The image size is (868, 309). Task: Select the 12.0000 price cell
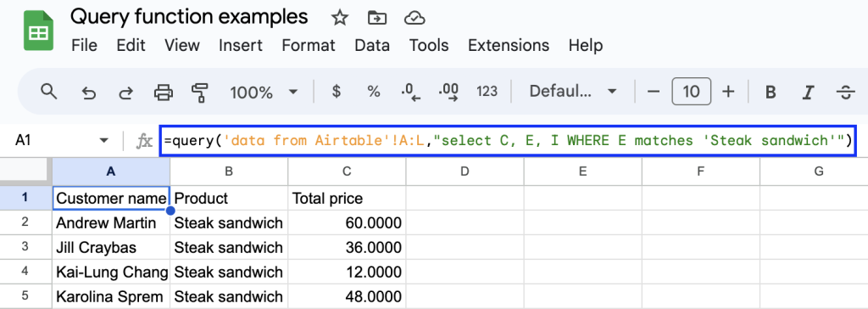coord(347,272)
